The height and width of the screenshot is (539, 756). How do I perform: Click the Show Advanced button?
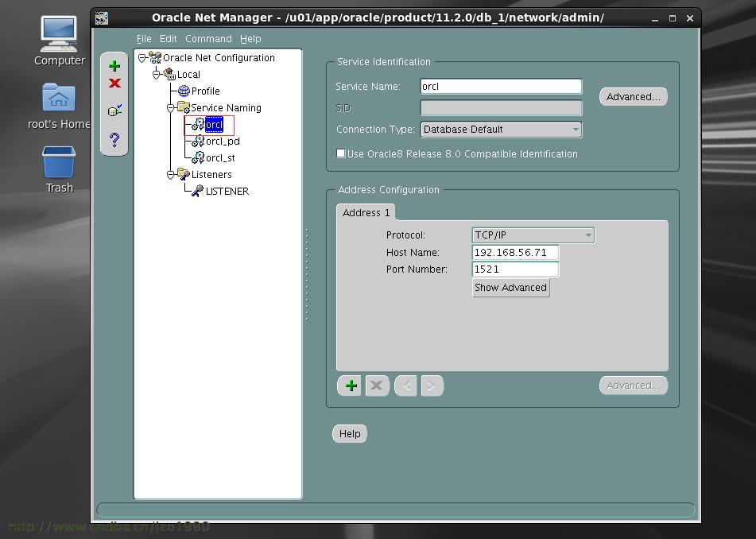point(510,287)
